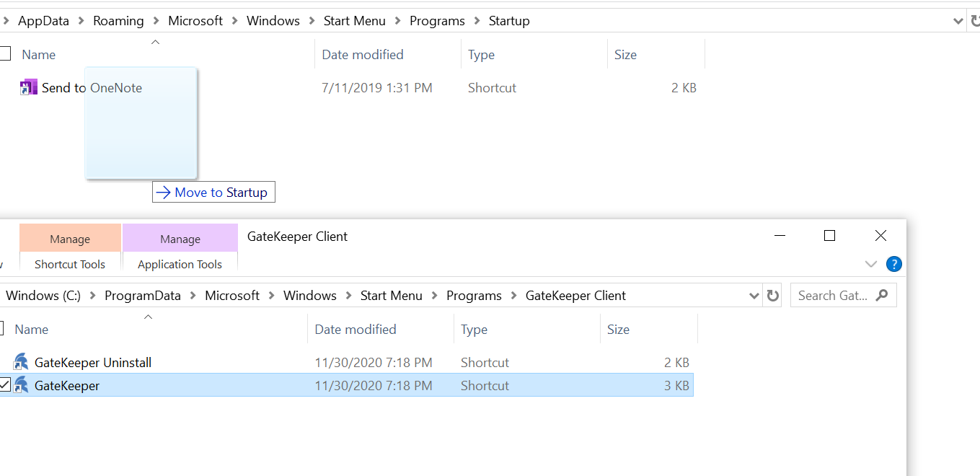980x476 pixels.
Task: Open the Startup window address bar dropdown
Action: tap(958, 21)
